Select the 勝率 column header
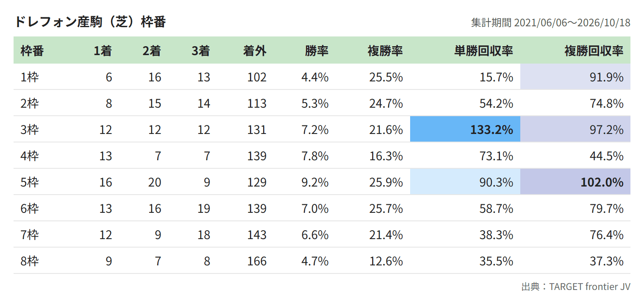The image size is (644, 301). (x=317, y=51)
